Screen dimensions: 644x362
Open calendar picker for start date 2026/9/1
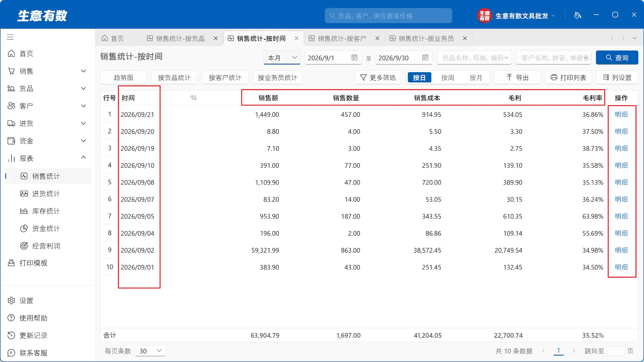tap(355, 58)
